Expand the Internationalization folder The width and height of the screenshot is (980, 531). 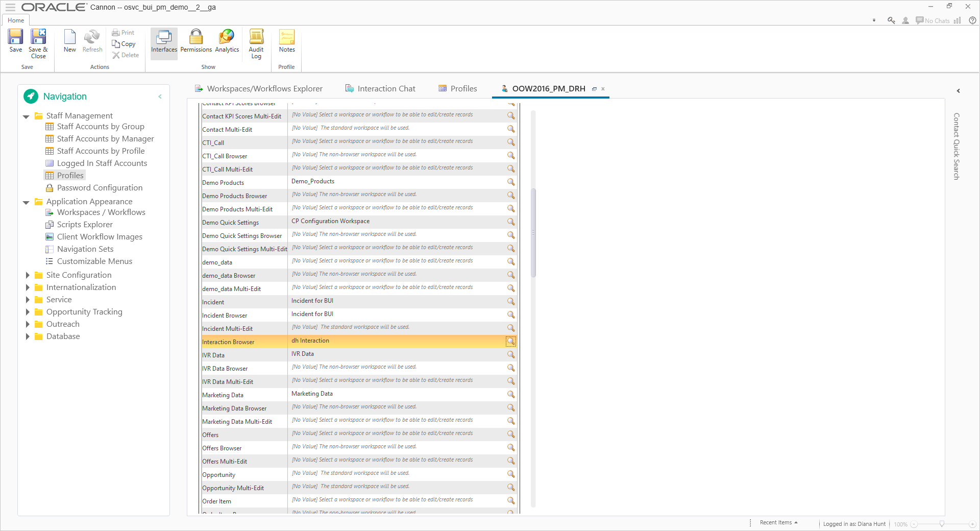pyautogui.click(x=28, y=287)
